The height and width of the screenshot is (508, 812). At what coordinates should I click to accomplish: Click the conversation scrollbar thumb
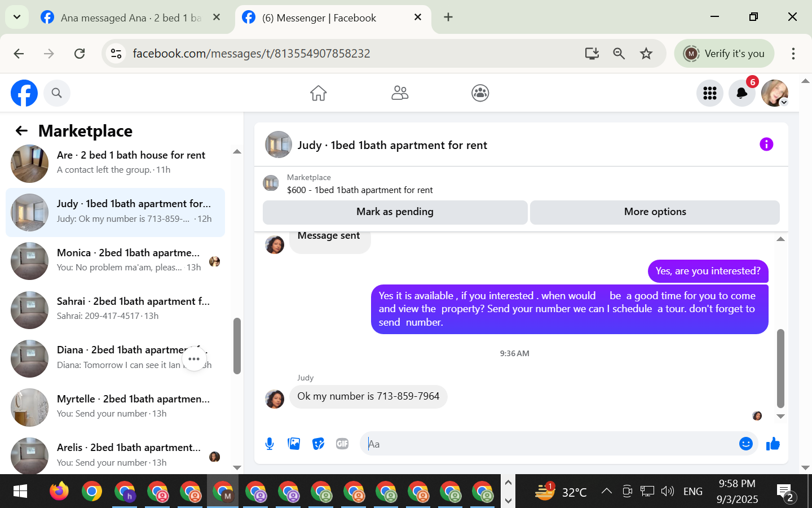780,368
